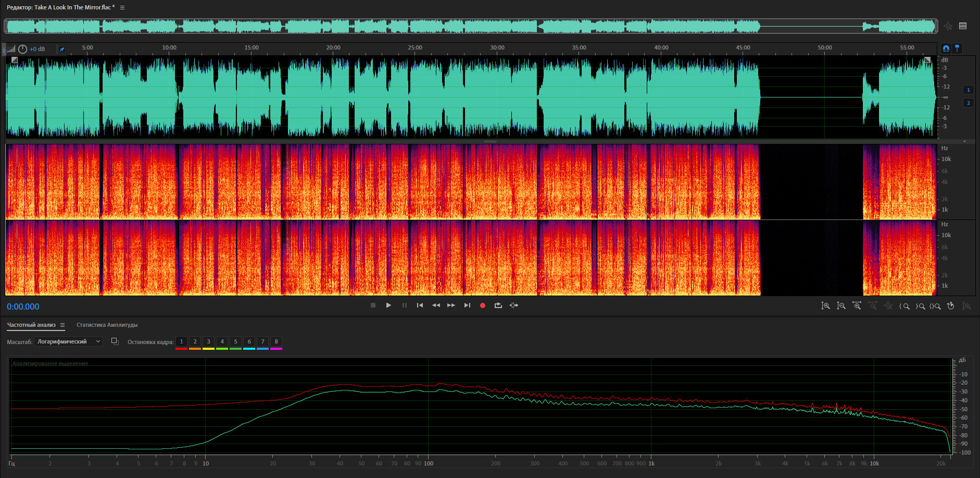
Task: Toggle the headphone preview icon above waveform
Action: 946,48
